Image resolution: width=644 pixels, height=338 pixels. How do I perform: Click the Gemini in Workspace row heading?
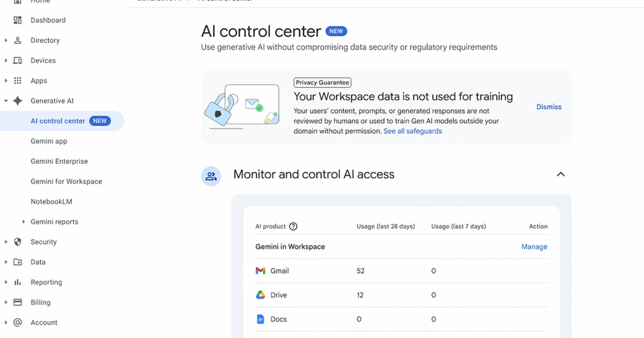pyautogui.click(x=290, y=247)
